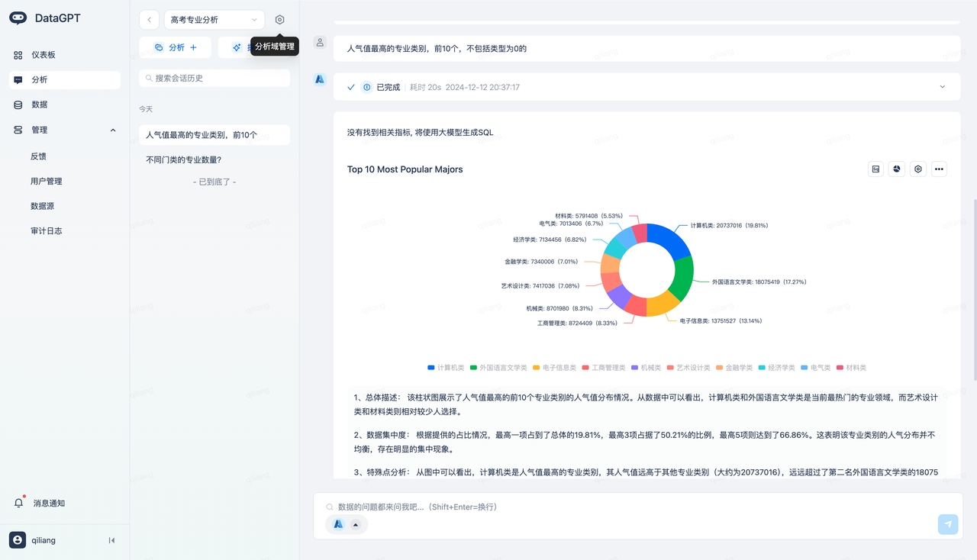Collapse the 管理 sidebar section

tap(113, 130)
